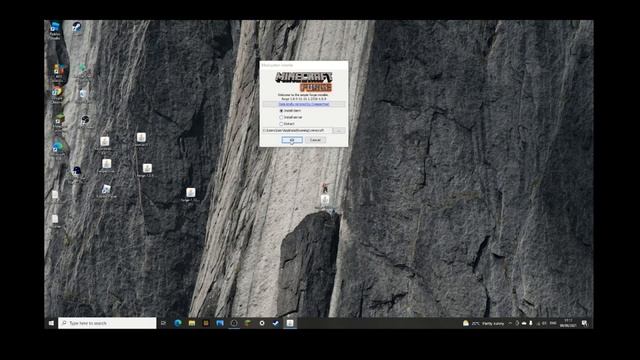
Task: Click the Minecraft install path field
Action: click(297, 131)
